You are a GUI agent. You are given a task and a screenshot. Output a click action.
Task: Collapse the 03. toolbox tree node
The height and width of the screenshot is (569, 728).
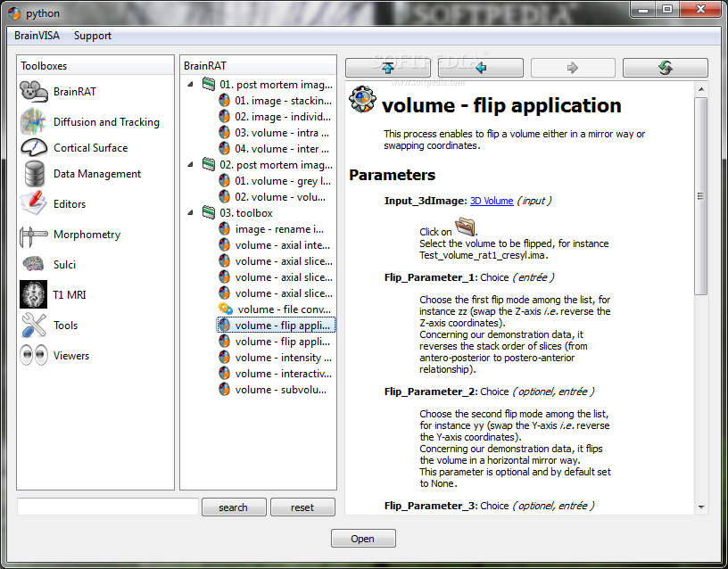coord(190,213)
